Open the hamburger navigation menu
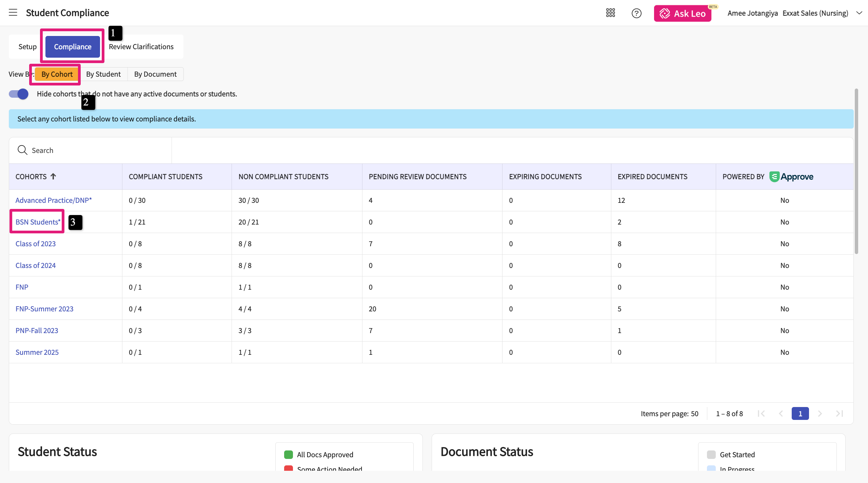Screen dimensions: 868x483 click(x=13, y=13)
